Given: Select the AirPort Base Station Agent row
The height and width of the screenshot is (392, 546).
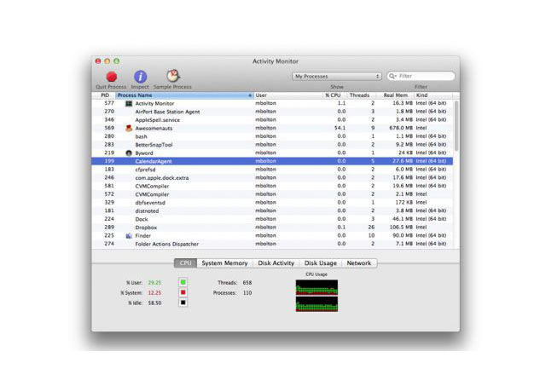Looking at the screenshot, I should pyautogui.click(x=272, y=112).
